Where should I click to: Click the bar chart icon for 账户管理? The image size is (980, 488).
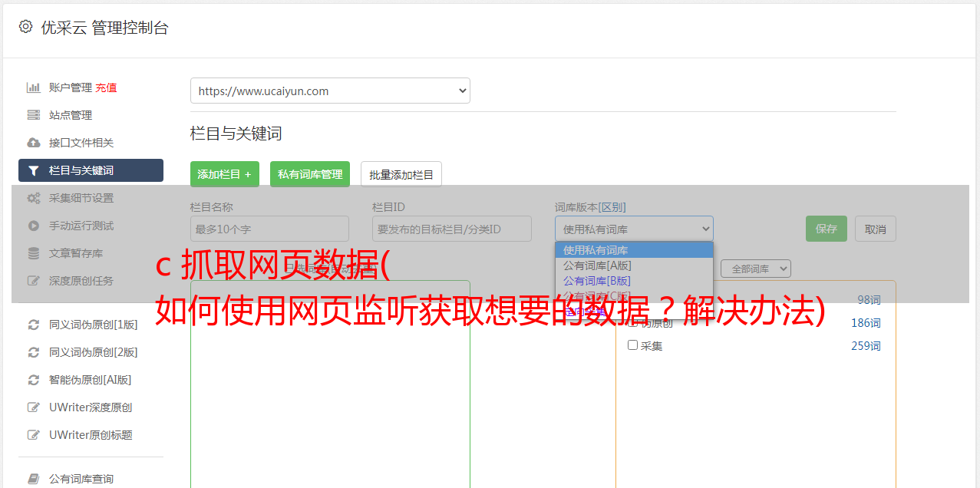pyautogui.click(x=34, y=87)
